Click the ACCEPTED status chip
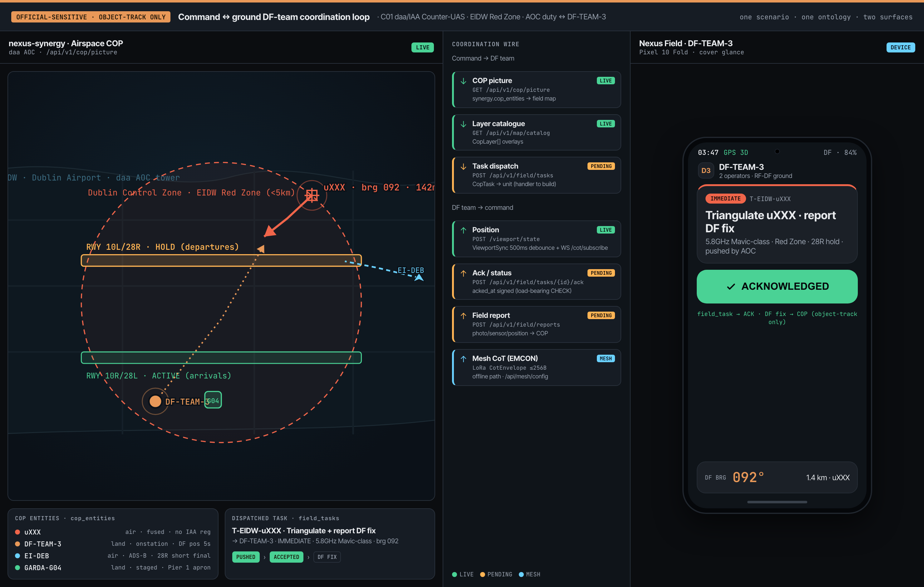This screenshot has height=587, width=924. (x=286, y=557)
